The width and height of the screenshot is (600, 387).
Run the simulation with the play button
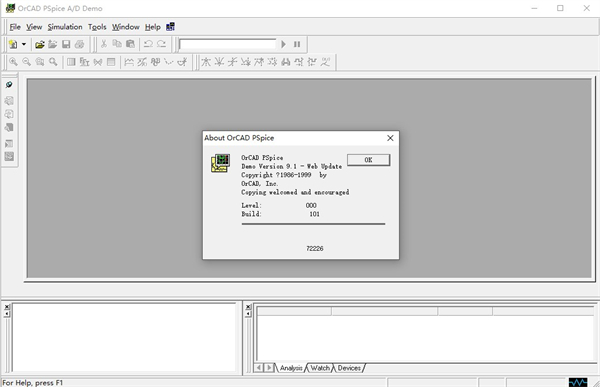tap(284, 44)
